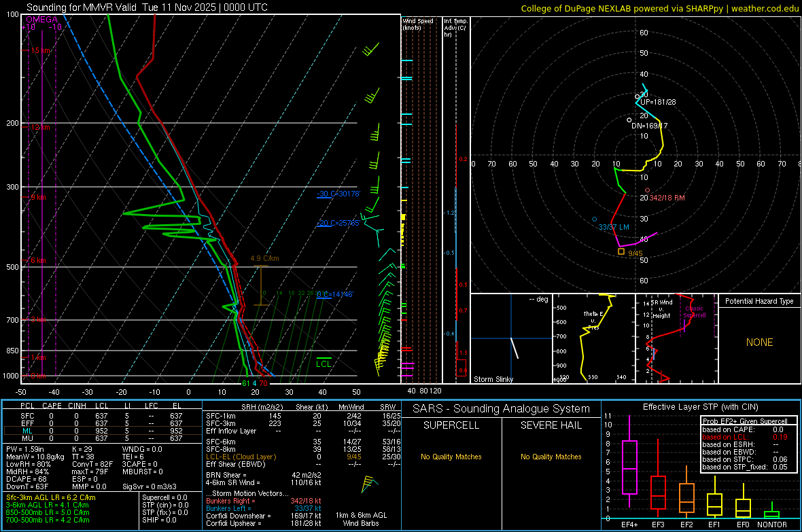Select the 12 km height marker
802x532 pixels.
[40, 127]
